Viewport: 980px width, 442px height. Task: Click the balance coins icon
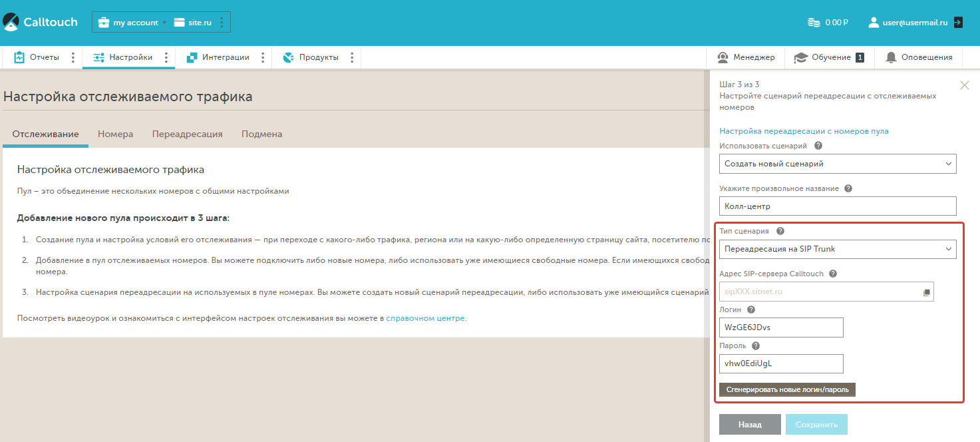tap(814, 23)
